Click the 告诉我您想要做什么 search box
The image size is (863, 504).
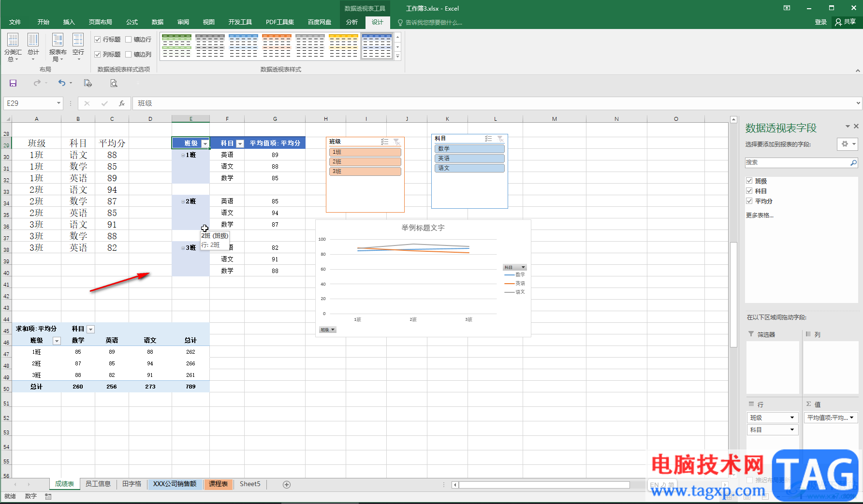tap(430, 22)
